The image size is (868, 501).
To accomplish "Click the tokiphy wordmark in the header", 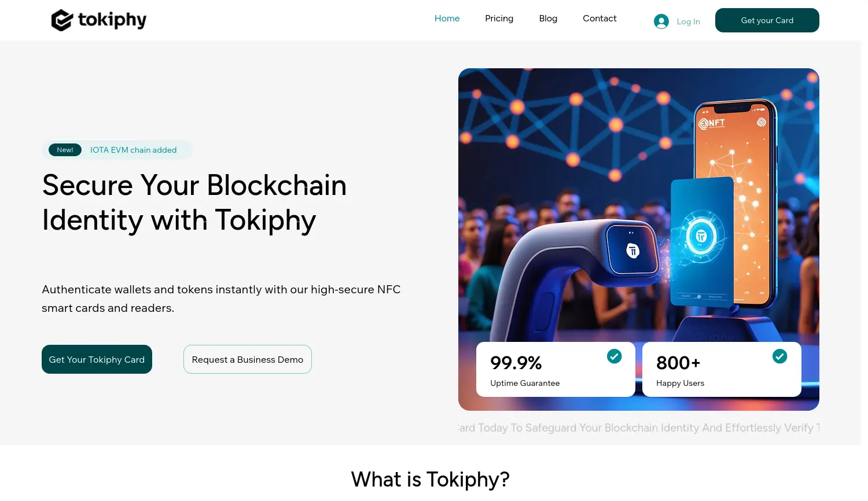I will pyautogui.click(x=112, y=20).
